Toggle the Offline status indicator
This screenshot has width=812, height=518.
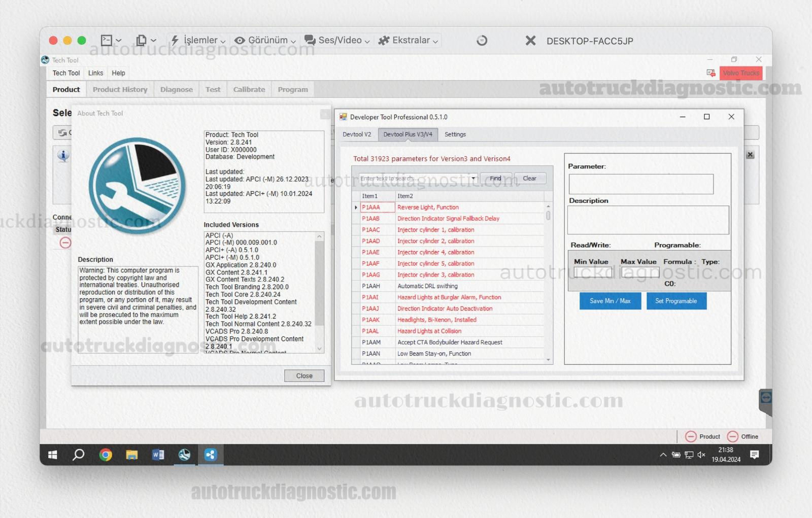tap(733, 436)
